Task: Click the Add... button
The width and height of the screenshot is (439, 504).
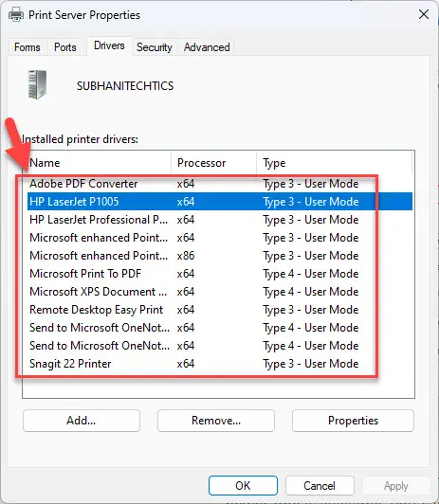Action: click(x=82, y=421)
